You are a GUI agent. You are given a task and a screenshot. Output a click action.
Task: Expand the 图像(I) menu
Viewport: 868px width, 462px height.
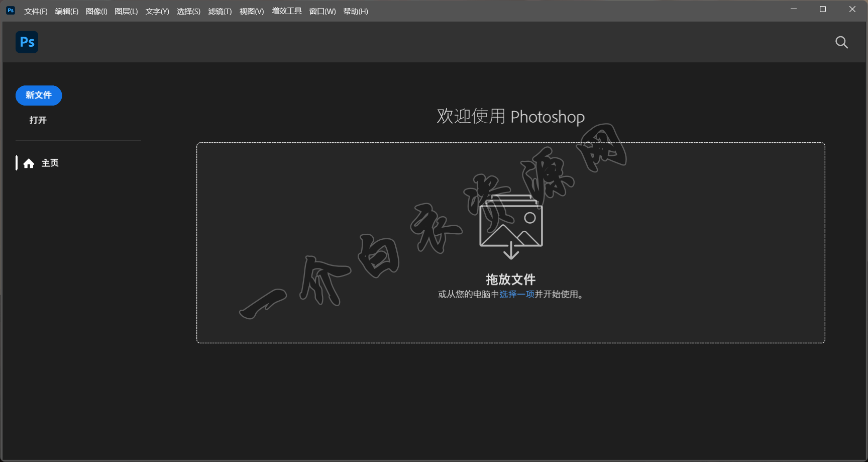(x=96, y=12)
